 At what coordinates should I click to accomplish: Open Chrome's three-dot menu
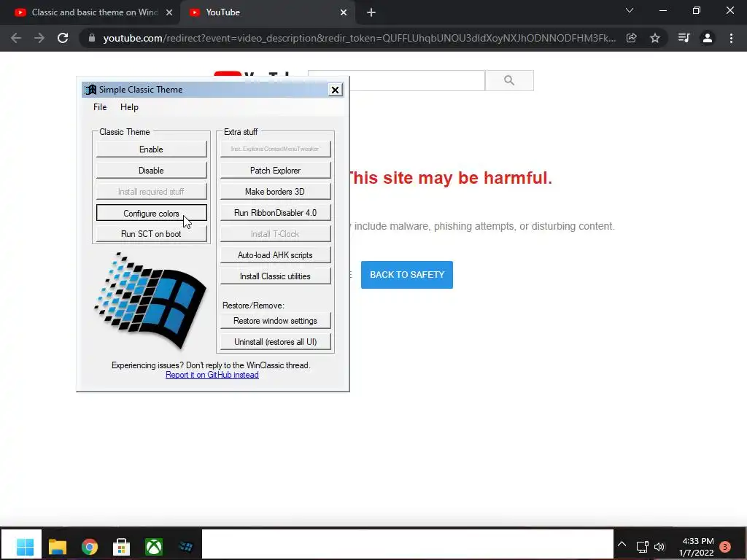coord(731,38)
